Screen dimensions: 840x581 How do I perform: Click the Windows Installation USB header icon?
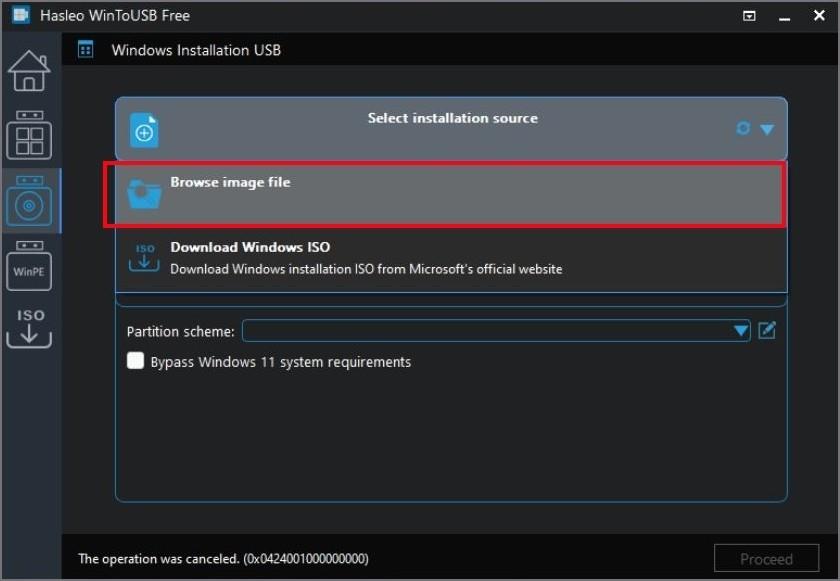tap(85, 50)
